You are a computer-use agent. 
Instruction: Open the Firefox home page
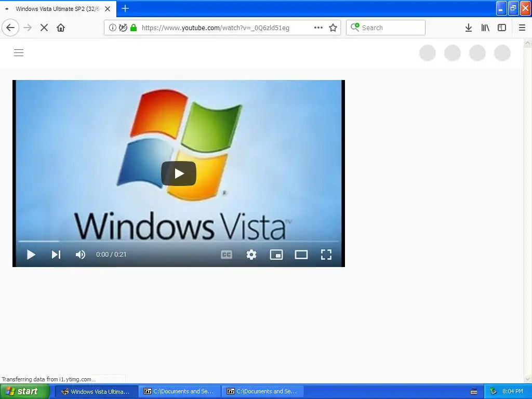pos(61,28)
